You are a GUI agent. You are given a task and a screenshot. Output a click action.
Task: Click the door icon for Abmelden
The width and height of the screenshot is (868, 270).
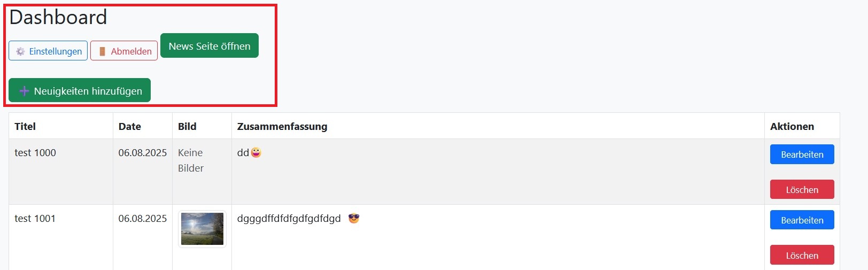[102, 51]
